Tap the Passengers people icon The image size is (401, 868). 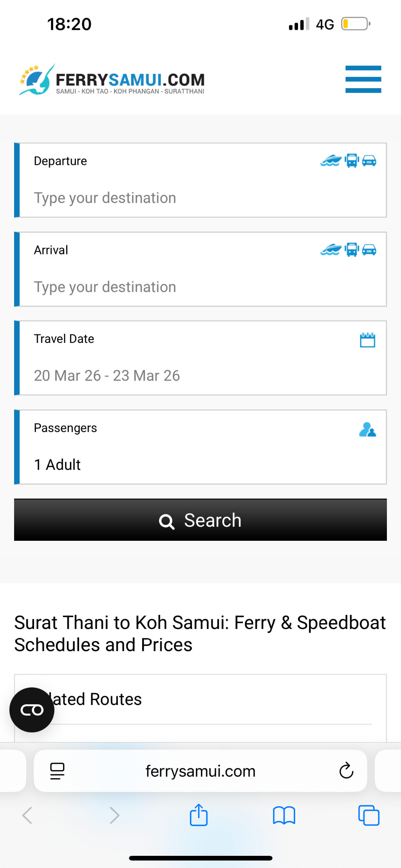[x=367, y=429]
